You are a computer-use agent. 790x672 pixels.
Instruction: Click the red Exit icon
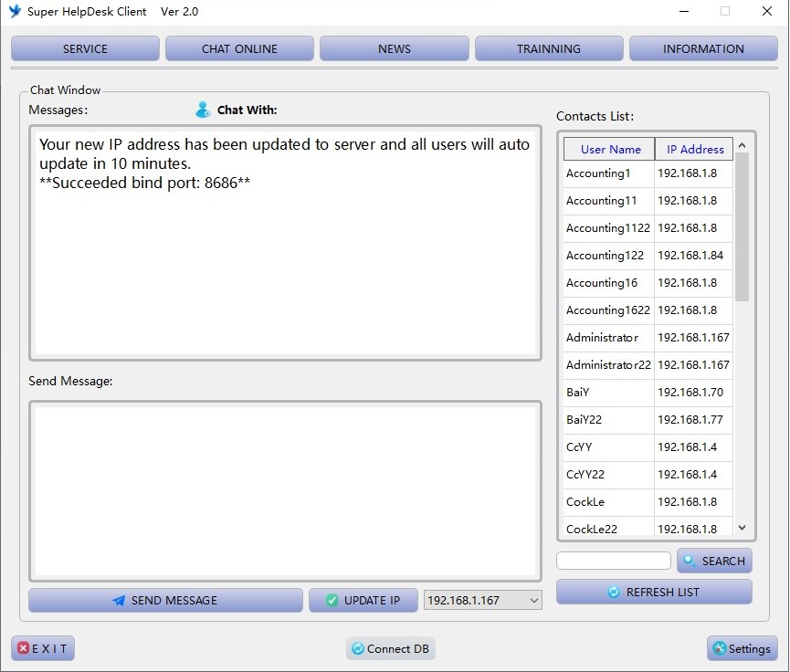coord(23,649)
